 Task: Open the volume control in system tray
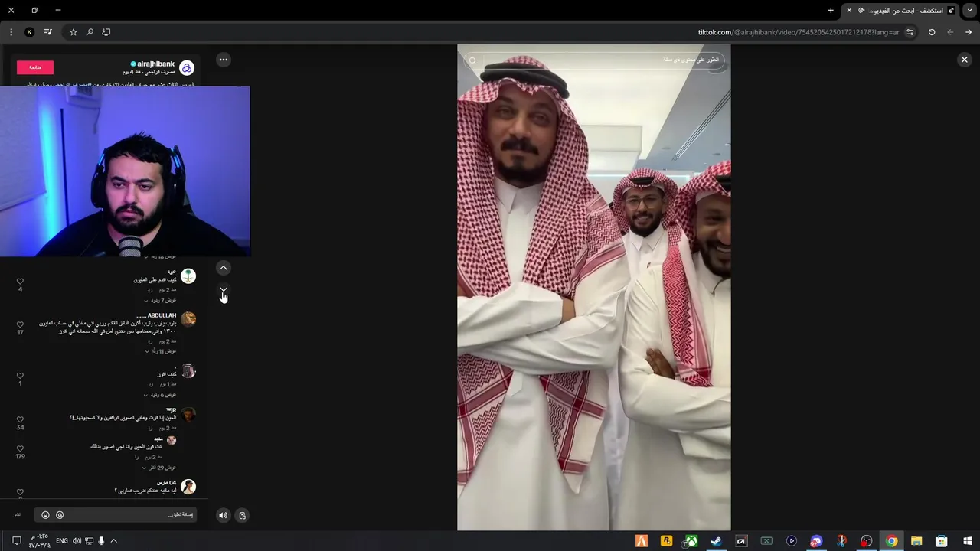point(77,541)
